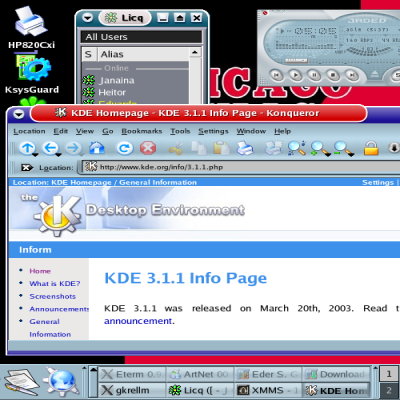Click the Paste clipboard icon
Image resolution: width=400 pixels, height=400 pixels.
click(222, 148)
